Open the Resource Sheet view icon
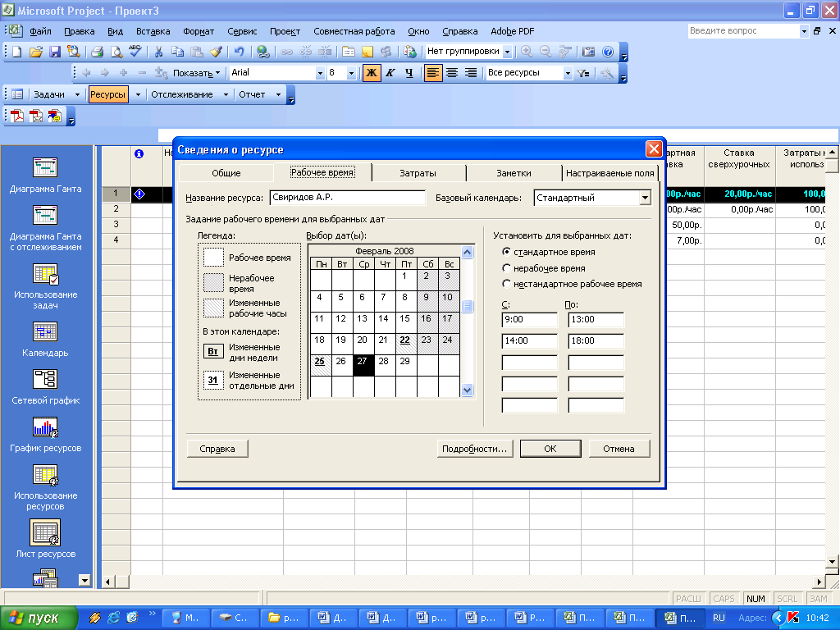 [45, 533]
